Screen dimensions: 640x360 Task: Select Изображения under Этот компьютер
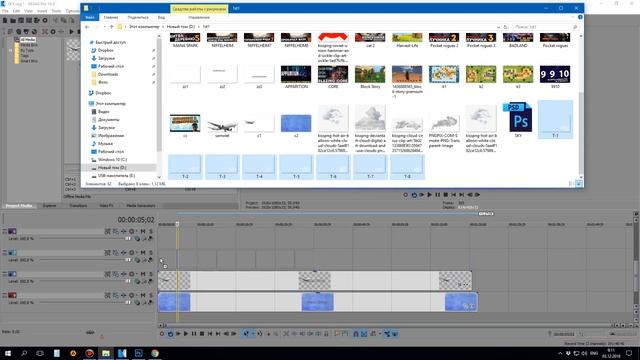click(111, 136)
